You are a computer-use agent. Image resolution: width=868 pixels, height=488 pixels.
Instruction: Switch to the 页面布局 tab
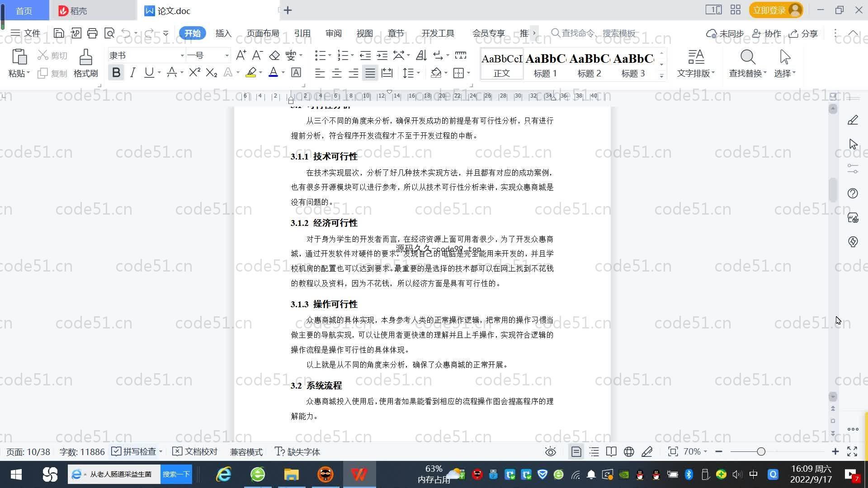click(x=263, y=33)
